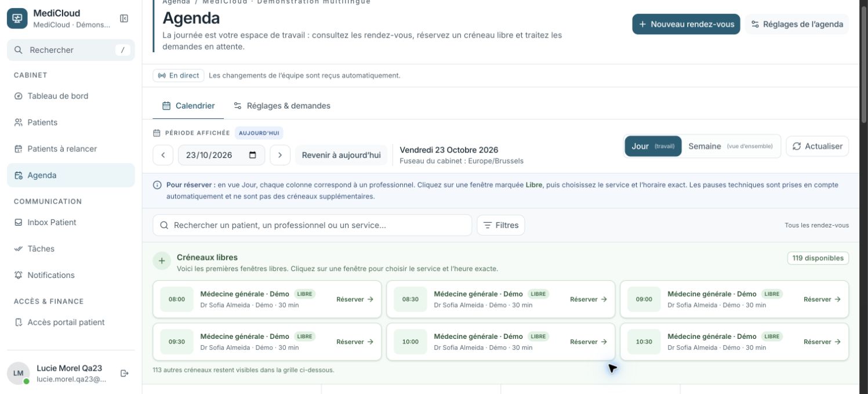Réserver the 08:00 slot
868x394 pixels.
354,299
